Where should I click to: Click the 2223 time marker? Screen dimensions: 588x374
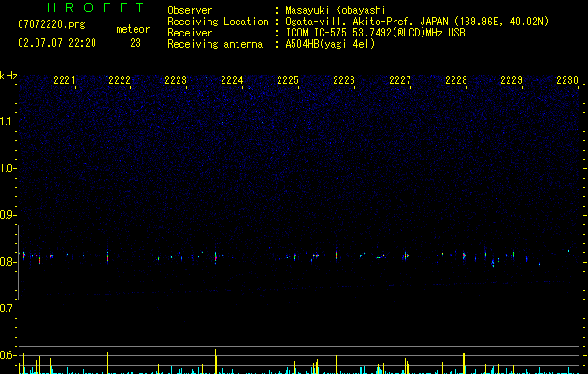pos(176,80)
